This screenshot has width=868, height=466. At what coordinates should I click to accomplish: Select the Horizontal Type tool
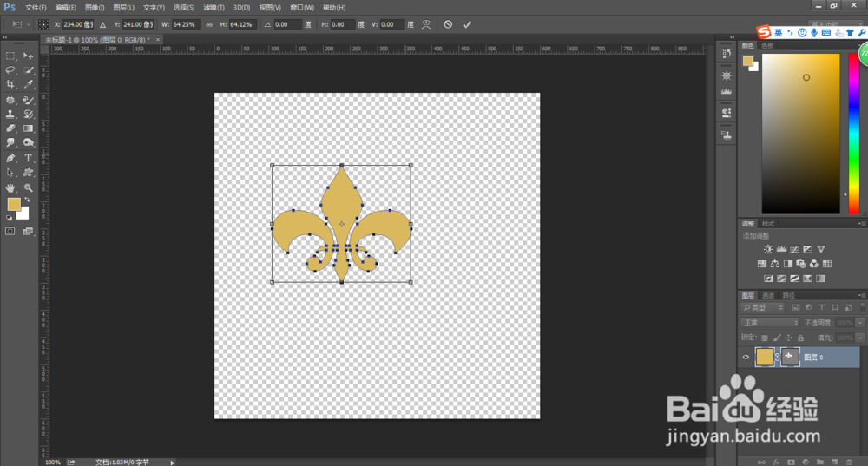coord(29,158)
